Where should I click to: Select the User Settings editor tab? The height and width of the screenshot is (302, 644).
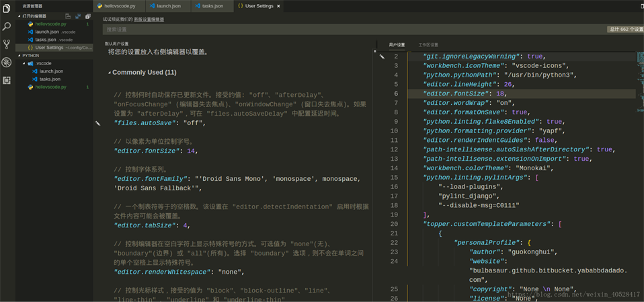pos(258,6)
